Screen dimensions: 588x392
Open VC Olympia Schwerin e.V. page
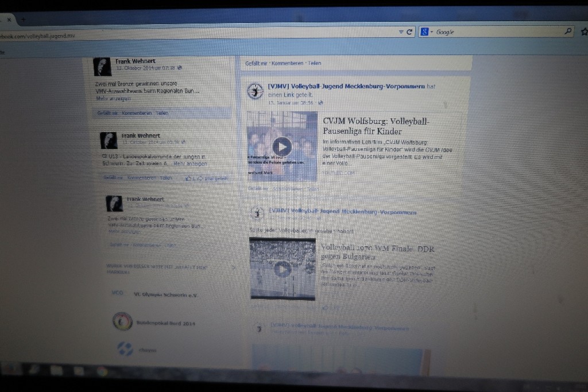(166, 295)
